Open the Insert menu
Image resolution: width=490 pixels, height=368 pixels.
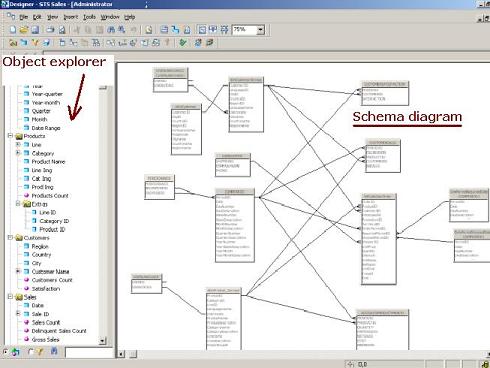point(71,17)
